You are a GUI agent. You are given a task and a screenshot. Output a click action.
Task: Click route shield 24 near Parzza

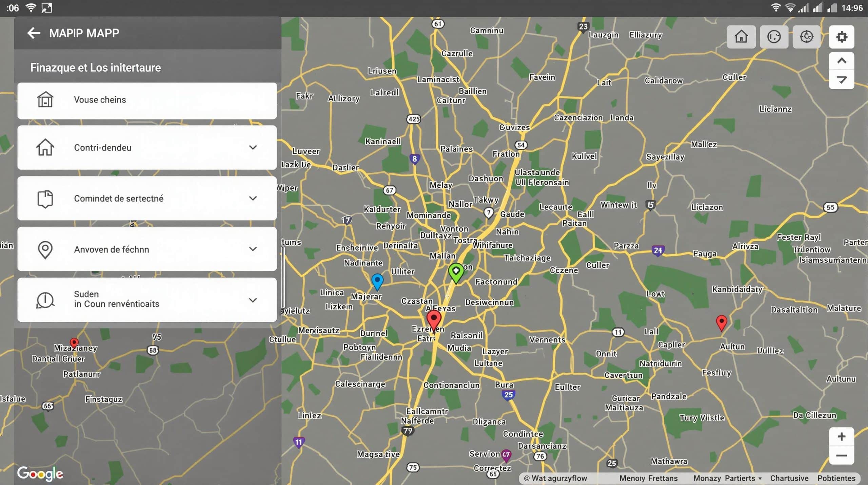tap(658, 251)
